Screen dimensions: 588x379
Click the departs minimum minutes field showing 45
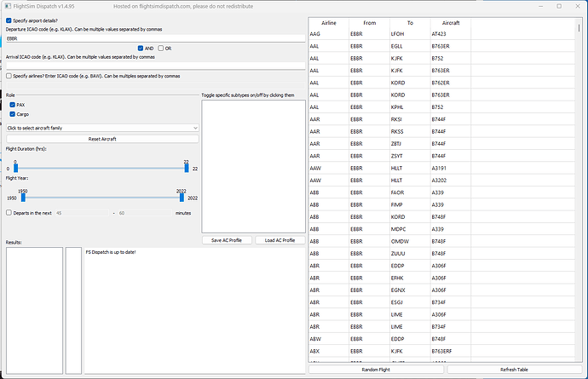[x=82, y=213]
